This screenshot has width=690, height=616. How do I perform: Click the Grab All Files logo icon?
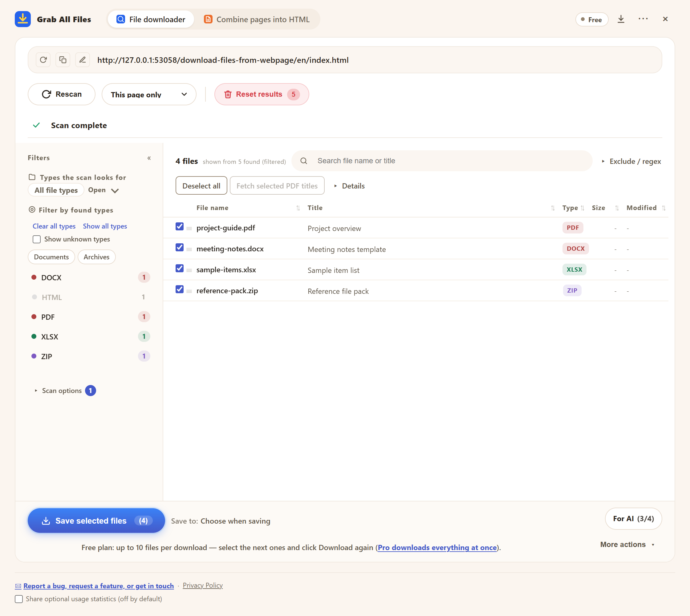pos(23,19)
